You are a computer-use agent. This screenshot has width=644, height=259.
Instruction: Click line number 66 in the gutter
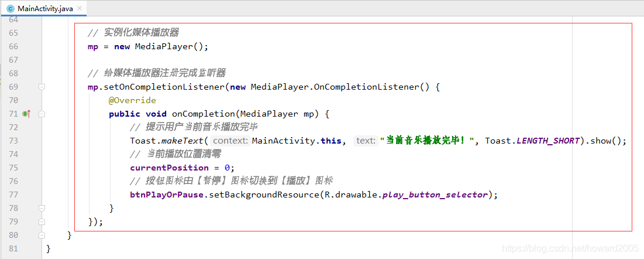[x=13, y=46]
